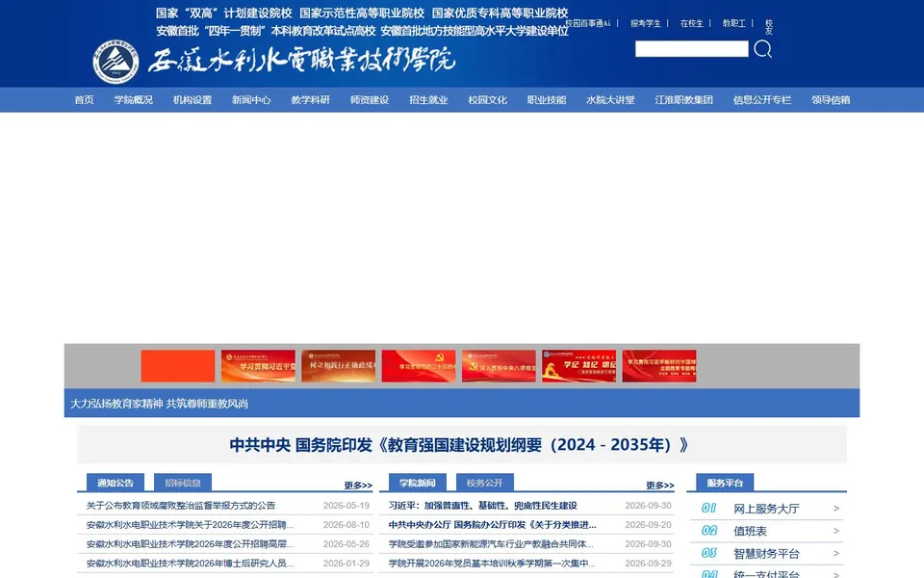Click the 报考学生 top link
The height and width of the screenshot is (578, 924).
[x=645, y=23]
